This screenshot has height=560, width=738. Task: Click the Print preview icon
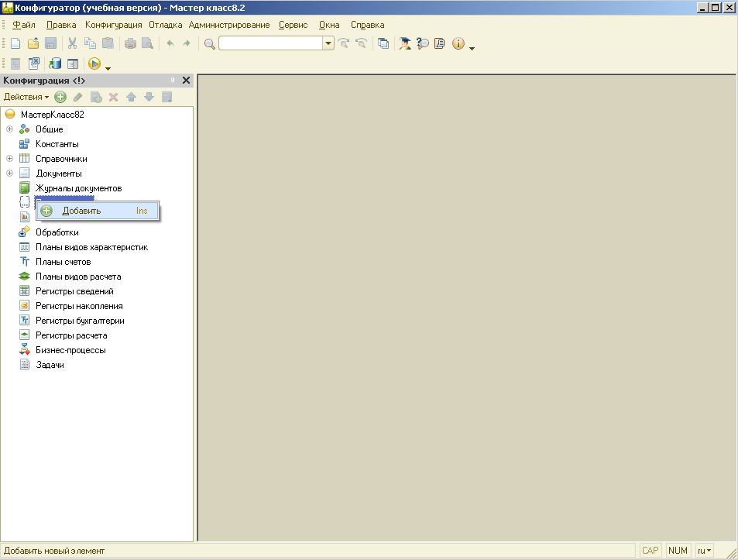tap(148, 44)
